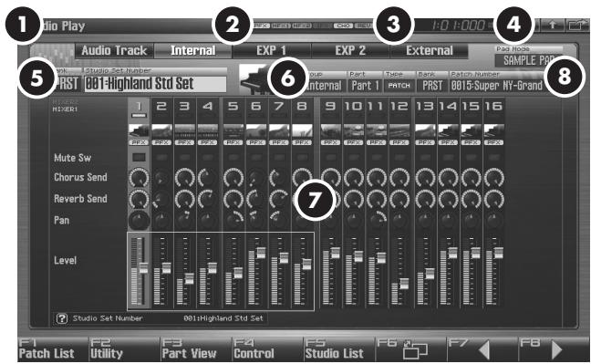The height and width of the screenshot is (364, 591).
Task: Click the Reverb Send knob of part 5
Action: point(233,200)
